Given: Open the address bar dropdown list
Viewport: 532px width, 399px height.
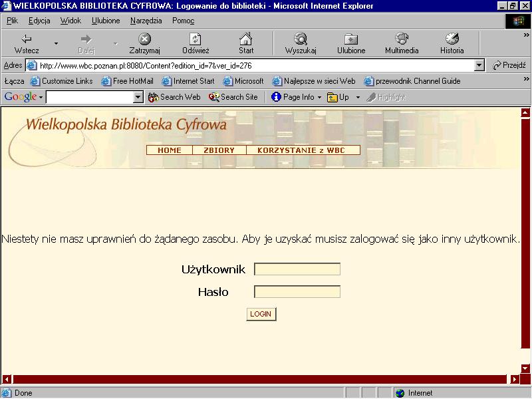Looking at the screenshot, I should point(479,65).
